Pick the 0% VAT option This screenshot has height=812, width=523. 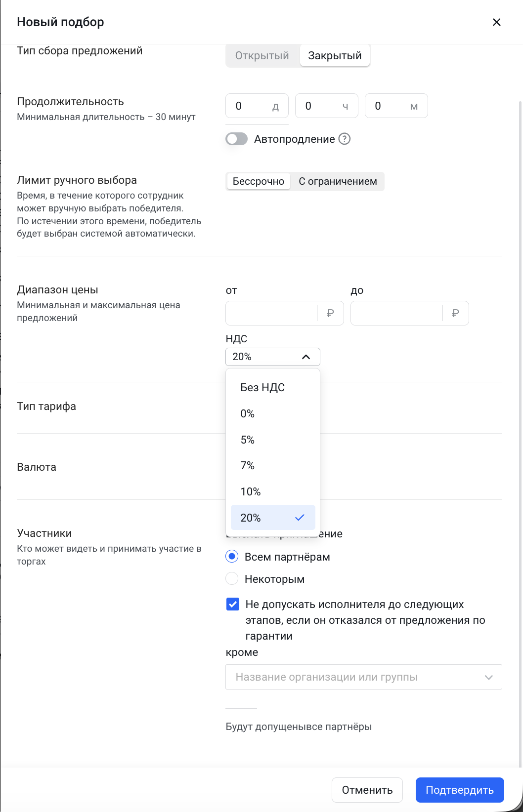248,414
